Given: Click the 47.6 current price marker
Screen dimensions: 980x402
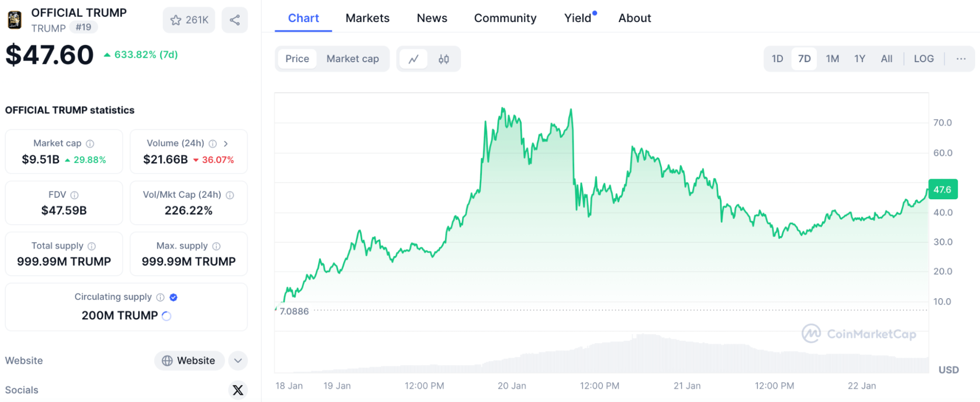Looking at the screenshot, I should point(942,189).
